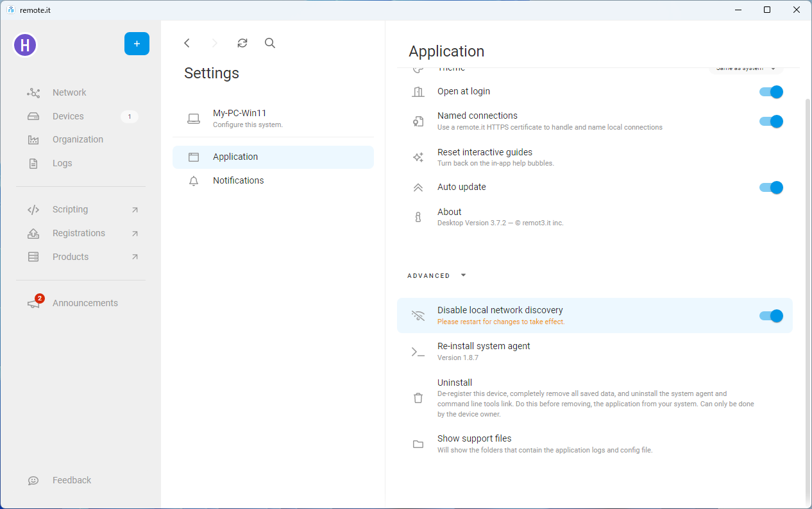Click the sparkles icon for Reset interactive guides
812x509 pixels.
(418, 157)
